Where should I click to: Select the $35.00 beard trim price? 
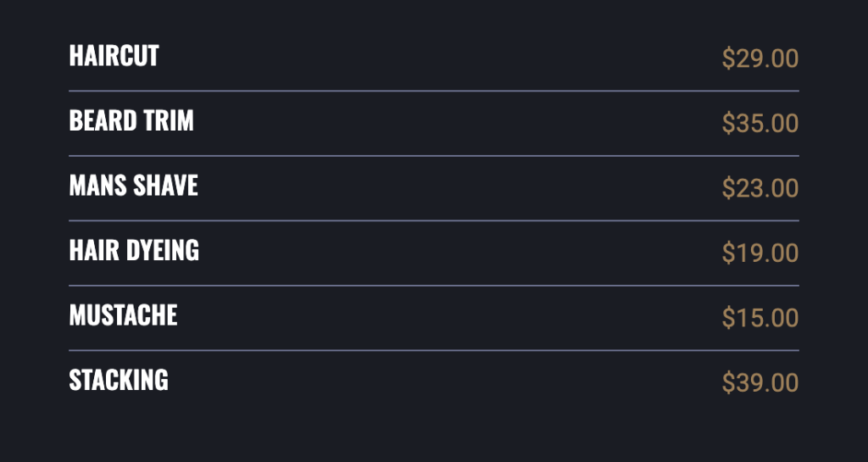(x=759, y=123)
